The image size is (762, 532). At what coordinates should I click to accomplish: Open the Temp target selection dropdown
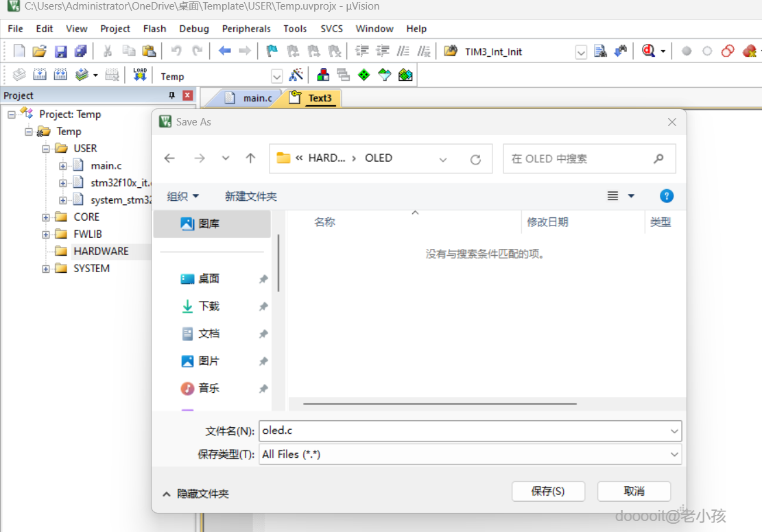(x=276, y=76)
